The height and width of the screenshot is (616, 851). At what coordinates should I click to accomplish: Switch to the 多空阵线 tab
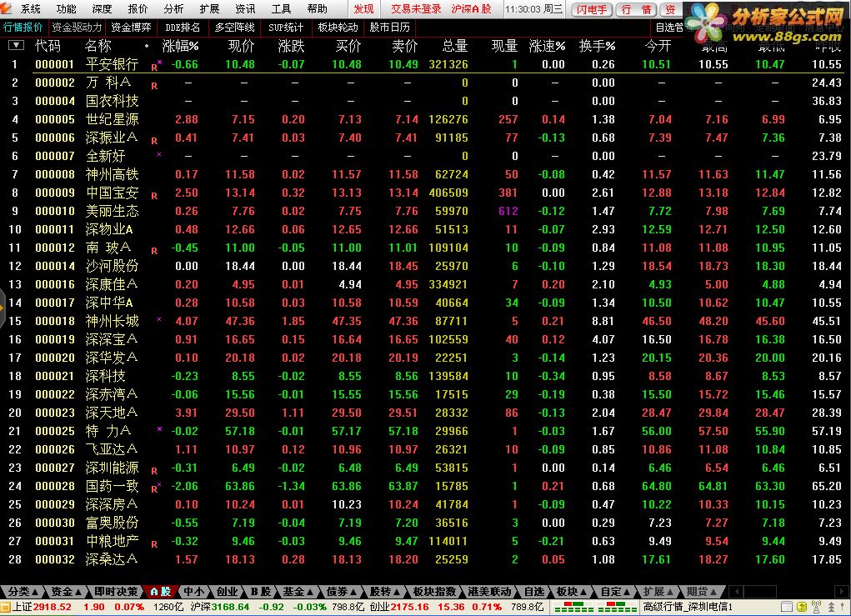pos(234,28)
